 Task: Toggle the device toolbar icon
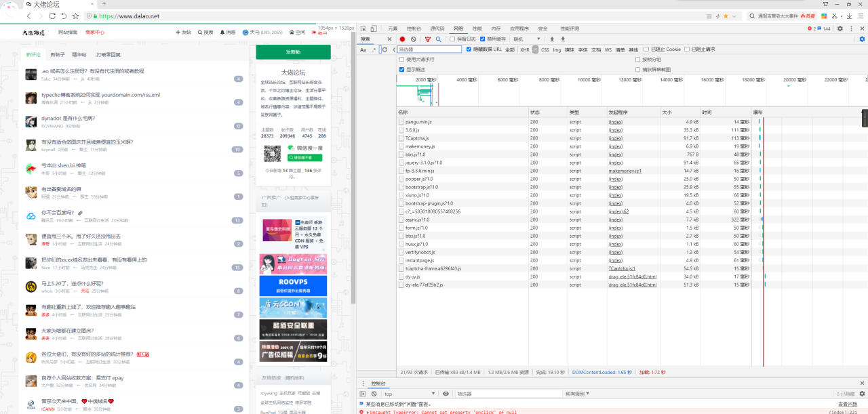coord(373,28)
